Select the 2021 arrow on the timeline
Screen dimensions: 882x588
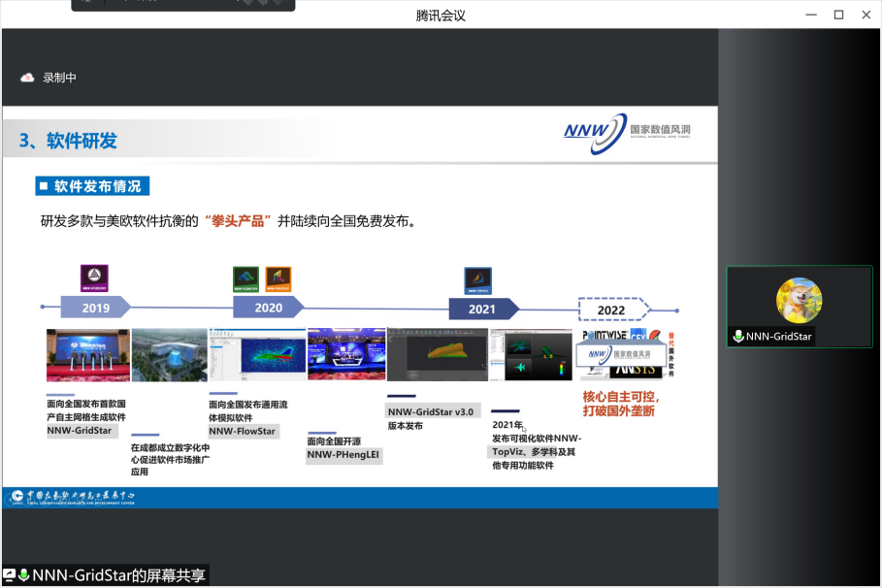point(482,309)
